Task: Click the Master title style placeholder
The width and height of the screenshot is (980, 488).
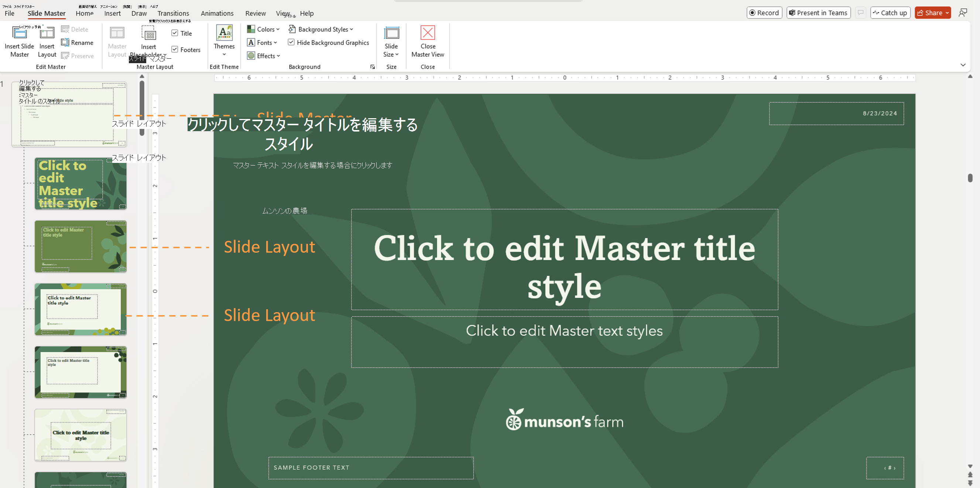Action: click(565, 259)
